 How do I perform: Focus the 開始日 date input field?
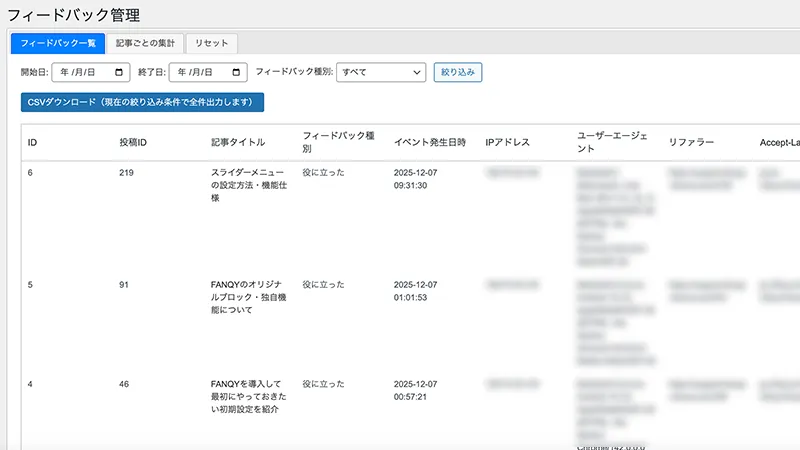[91, 72]
